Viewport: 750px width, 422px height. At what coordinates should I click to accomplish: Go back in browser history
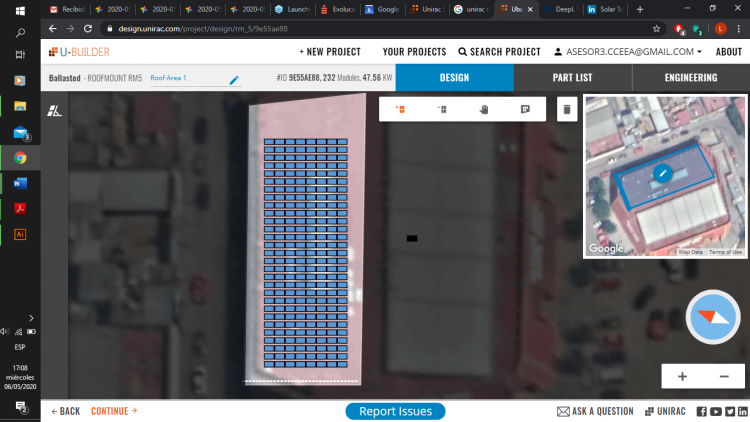pos(53,29)
